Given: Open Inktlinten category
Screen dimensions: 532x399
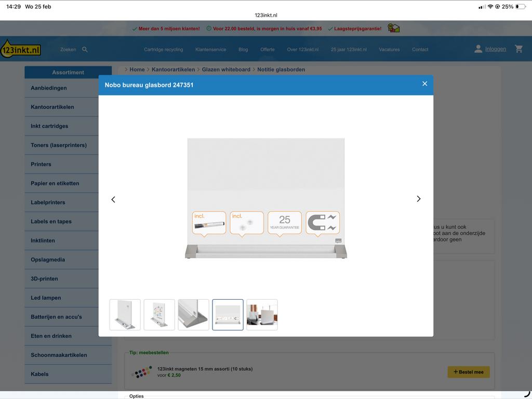Looking at the screenshot, I should click(62, 241).
